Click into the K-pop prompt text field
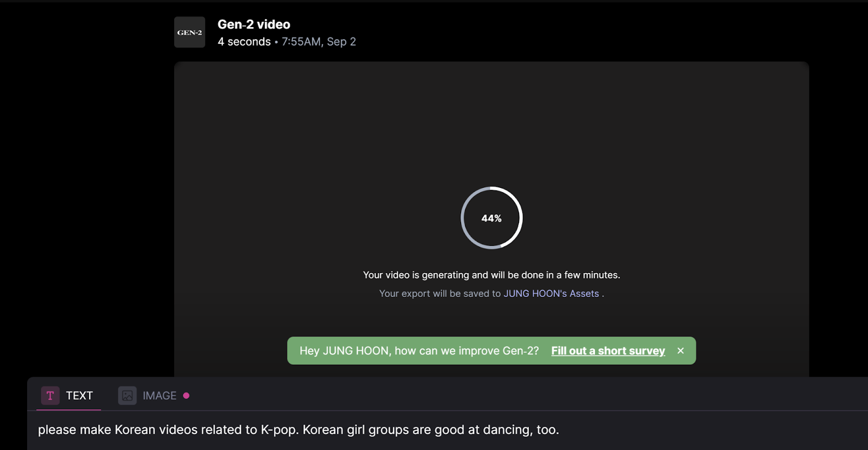Viewport: 868px width, 450px height. 448,430
